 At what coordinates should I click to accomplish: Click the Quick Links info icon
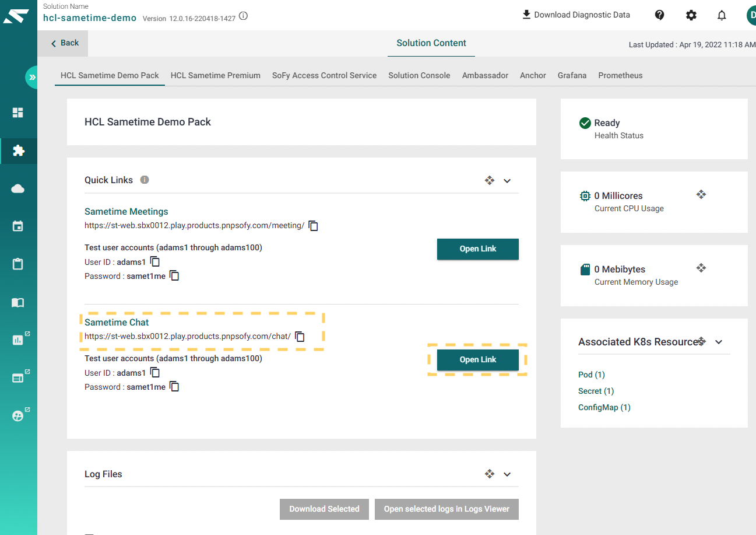click(145, 180)
